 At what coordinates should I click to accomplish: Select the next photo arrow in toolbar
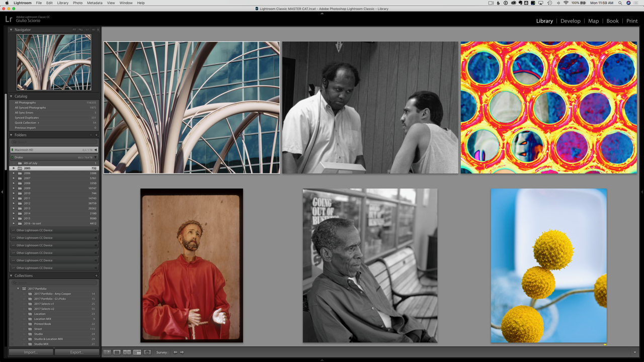182,352
